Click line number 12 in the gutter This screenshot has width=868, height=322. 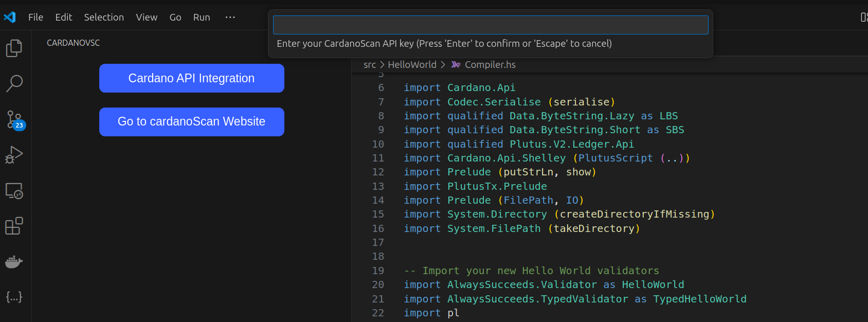click(x=378, y=172)
